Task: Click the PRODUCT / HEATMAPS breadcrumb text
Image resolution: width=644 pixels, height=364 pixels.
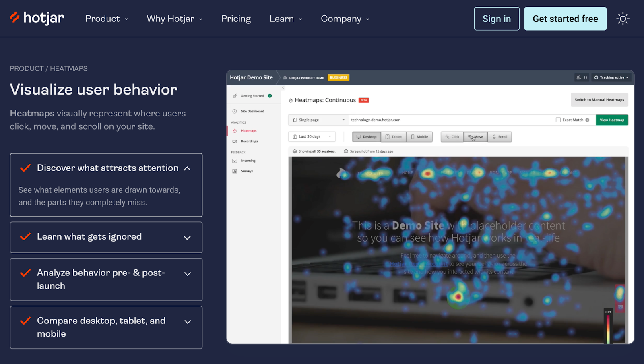Action: [49, 69]
